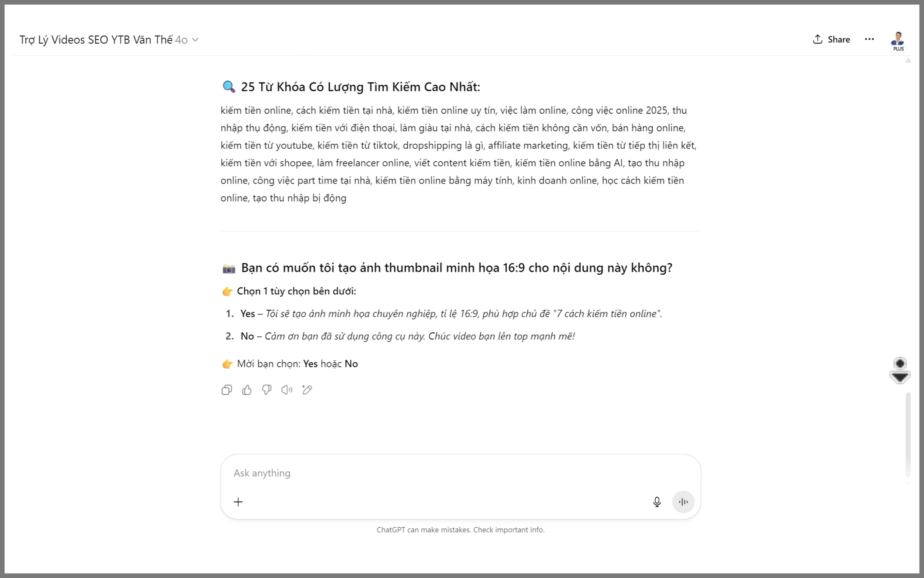Launch voice mode with the waveform button
924x578 pixels.
[x=683, y=501]
